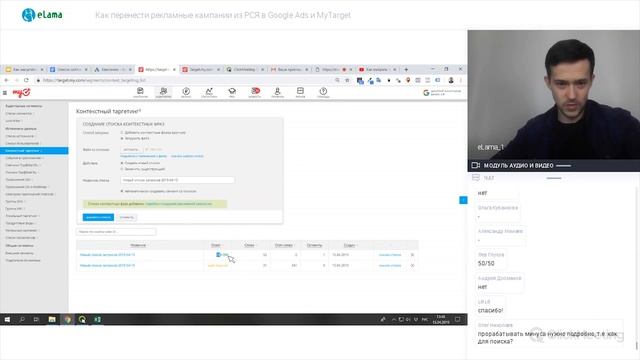
Task: Open the graduation-cap Pro icon in myTarget nav
Action: click(x=232, y=92)
